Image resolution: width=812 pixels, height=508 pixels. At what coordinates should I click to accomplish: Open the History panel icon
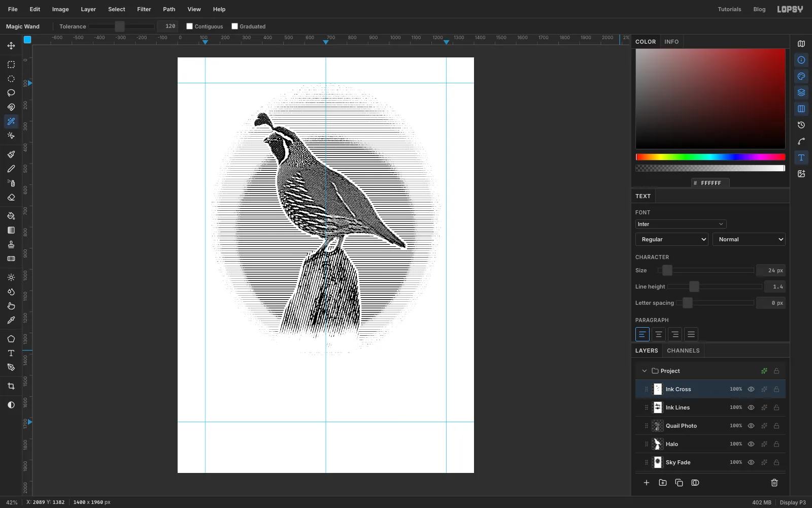[801, 125]
